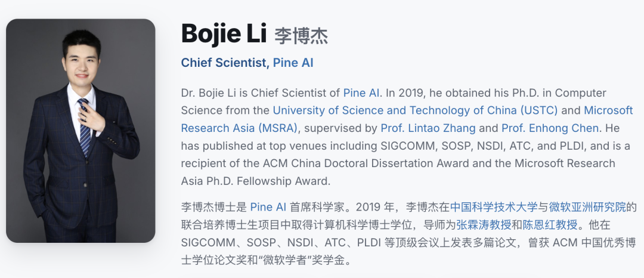Open the 中国科学技术大学 link
The width and height of the screenshot is (644, 278).
(494, 207)
